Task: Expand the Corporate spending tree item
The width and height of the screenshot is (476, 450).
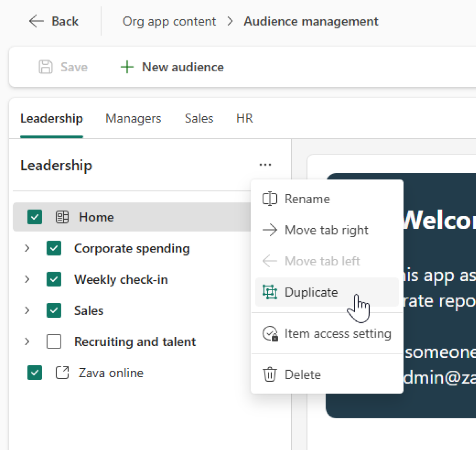Action: (x=27, y=248)
